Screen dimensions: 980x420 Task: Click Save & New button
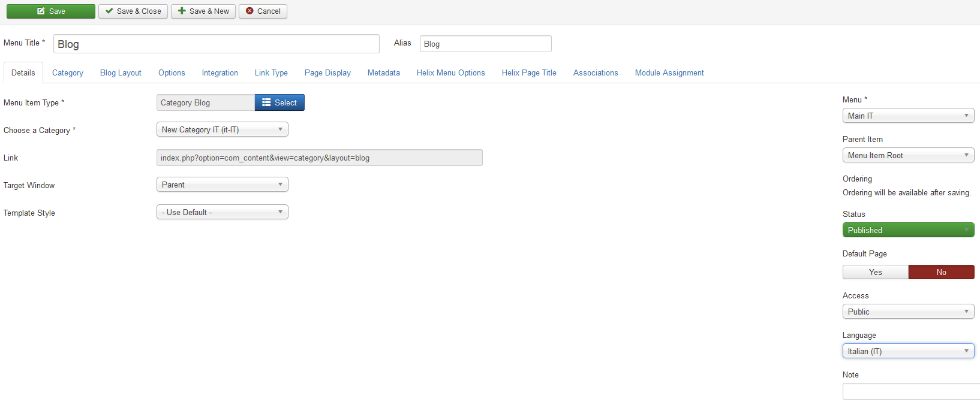[x=203, y=11]
